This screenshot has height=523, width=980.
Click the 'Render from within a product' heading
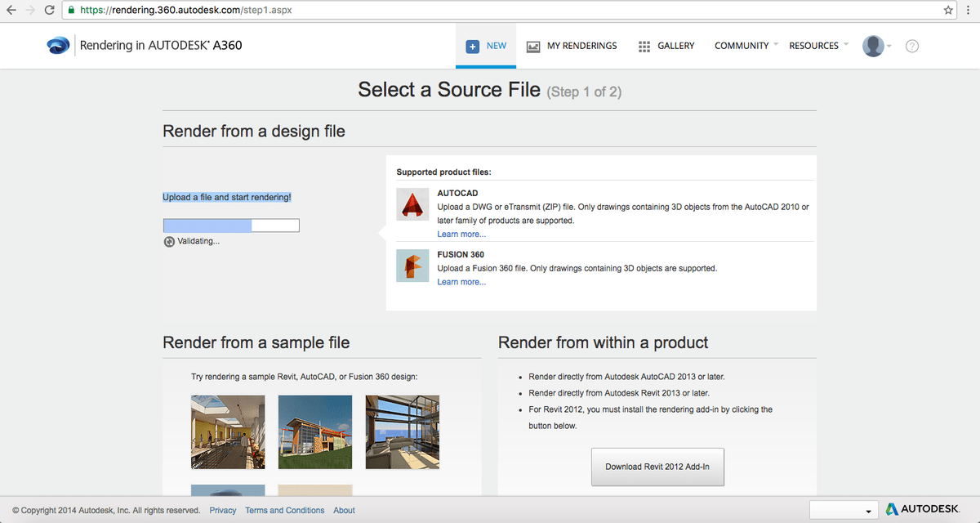tap(604, 343)
